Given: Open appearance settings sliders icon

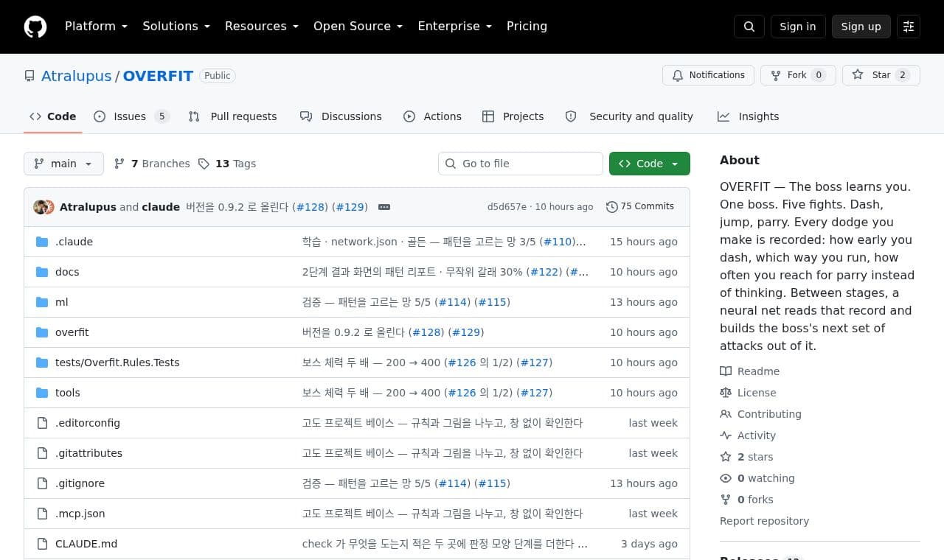Looking at the screenshot, I should (x=909, y=27).
